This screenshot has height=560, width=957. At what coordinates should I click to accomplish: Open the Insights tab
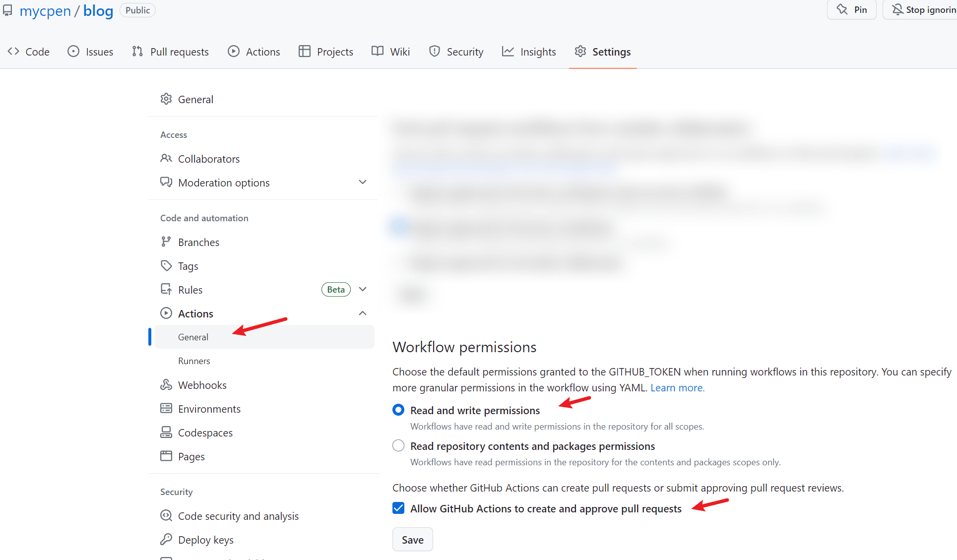(529, 52)
